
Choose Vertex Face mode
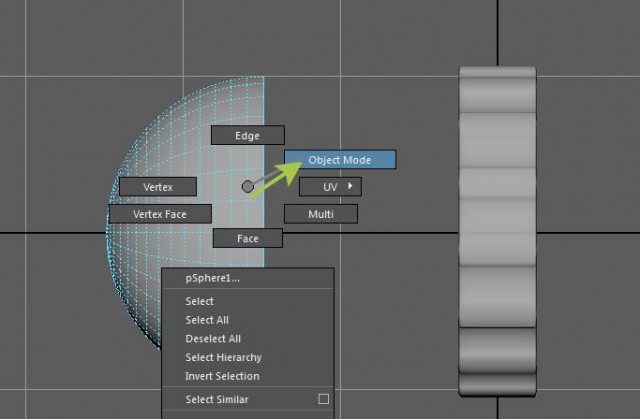click(160, 214)
